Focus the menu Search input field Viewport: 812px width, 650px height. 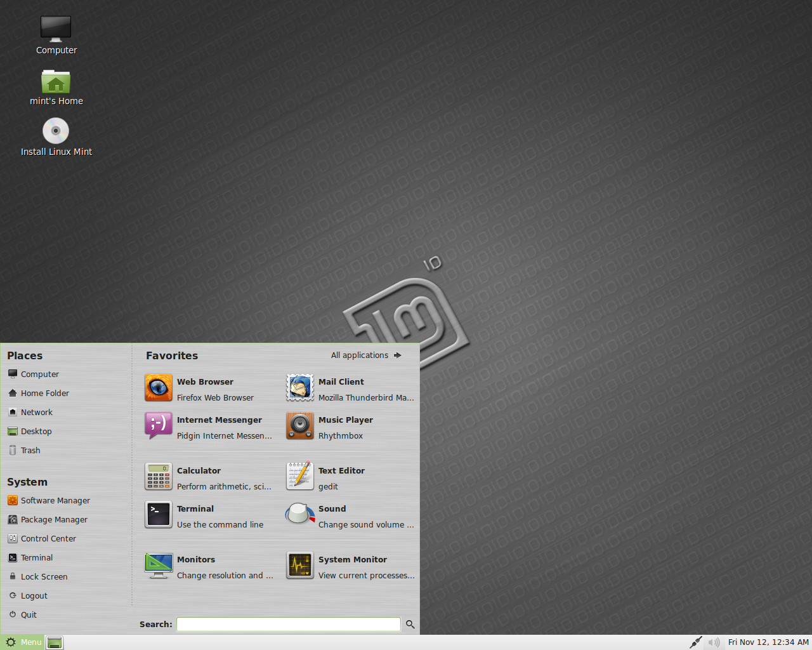pyautogui.click(x=289, y=625)
